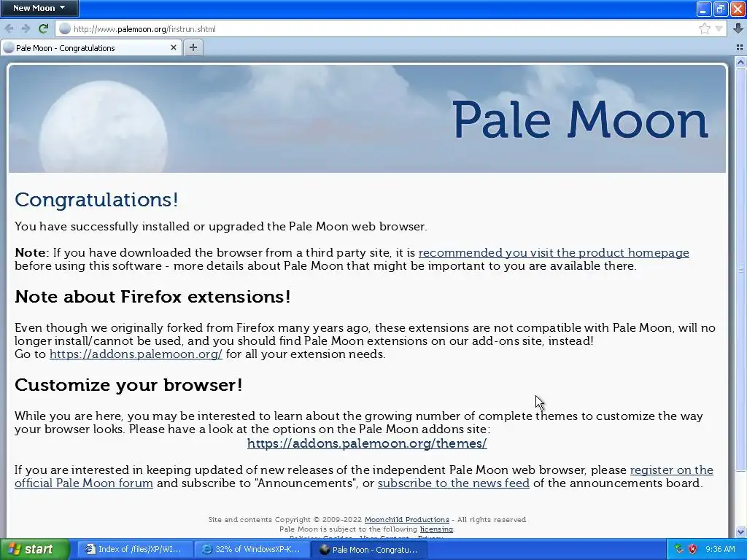Viewport: 747px width, 560px height.
Task: Switch to 32% of WindowsXP-K download window
Action: pyautogui.click(x=252, y=550)
